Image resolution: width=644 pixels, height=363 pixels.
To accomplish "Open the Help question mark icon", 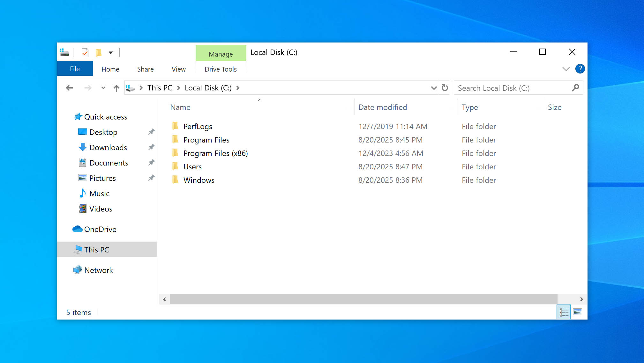I will 580,69.
